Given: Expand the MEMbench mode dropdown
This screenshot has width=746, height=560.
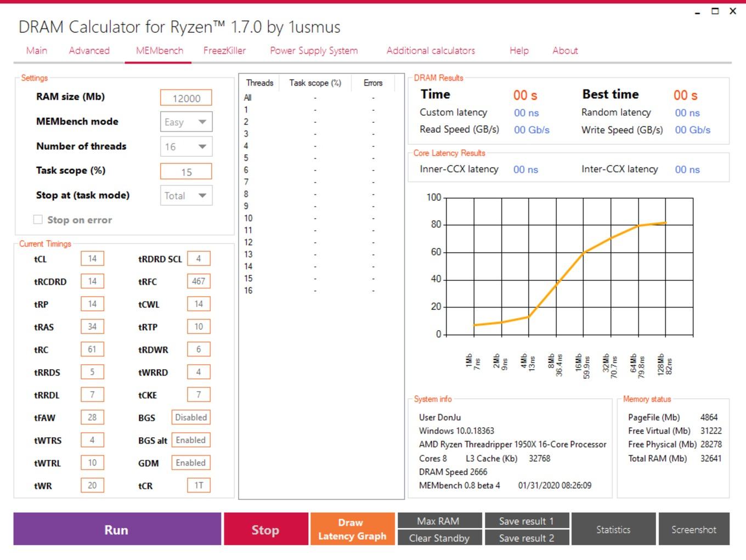Looking at the screenshot, I should coord(186,122).
